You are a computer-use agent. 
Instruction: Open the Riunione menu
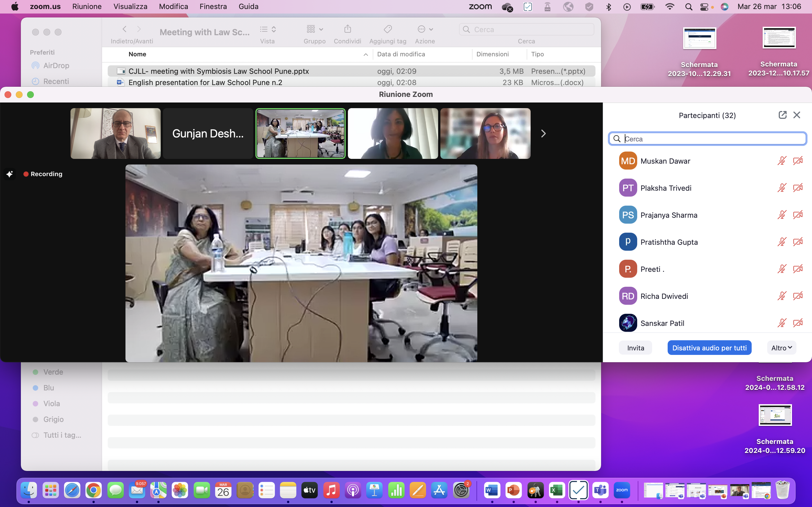tap(87, 7)
